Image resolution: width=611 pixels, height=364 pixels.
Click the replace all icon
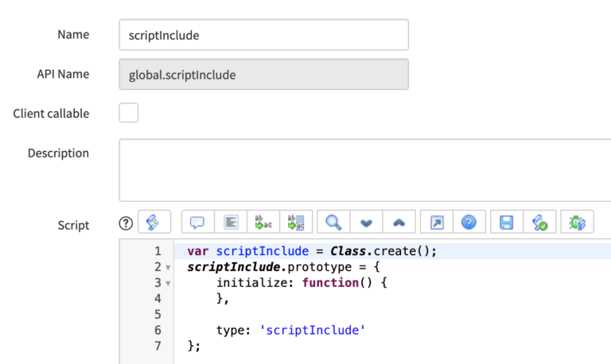pos(295,223)
